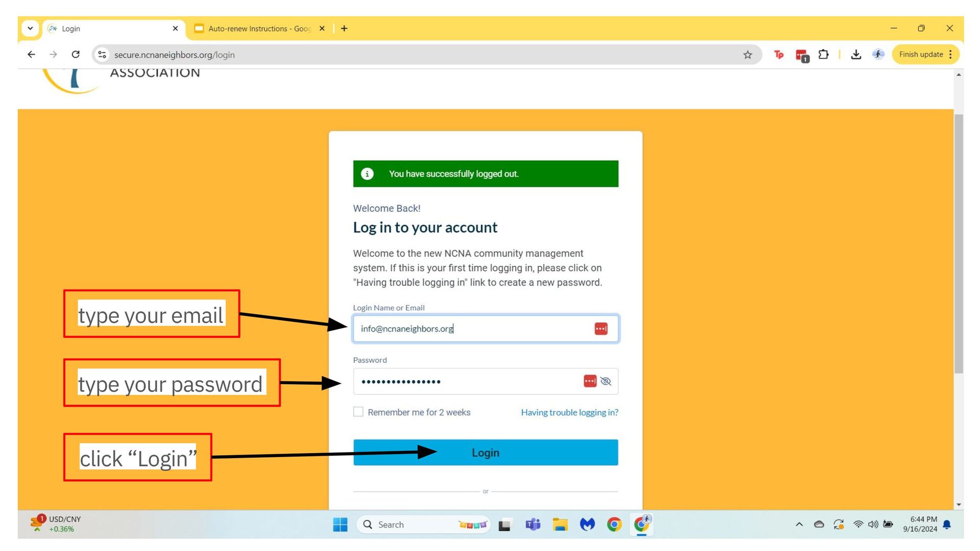Switch to Auto-renew Instructions tab
This screenshot has height=551, width=980.
[260, 29]
